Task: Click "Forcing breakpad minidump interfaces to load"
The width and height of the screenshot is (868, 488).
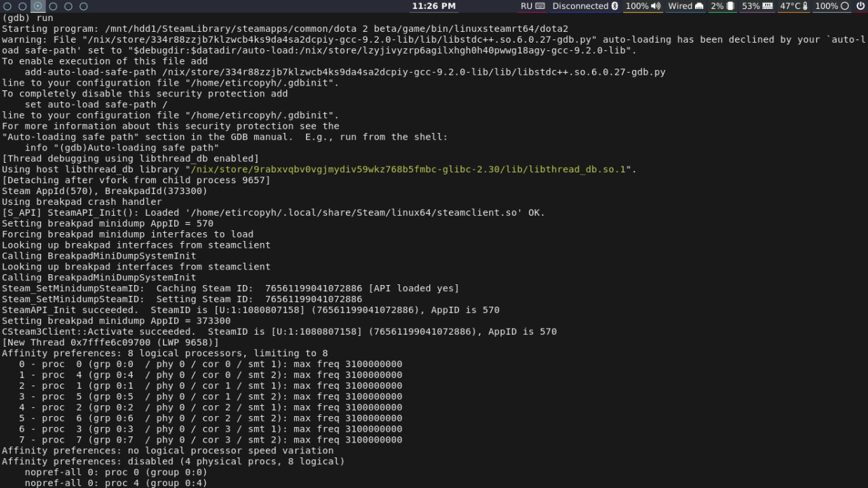Action: coord(127,234)
